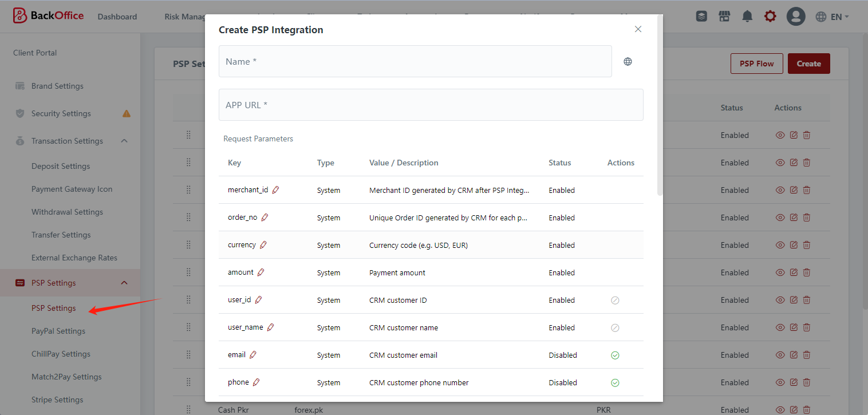Open Deposit Settings
Screen dimensions: 868x415
click(x=61, y=166)
